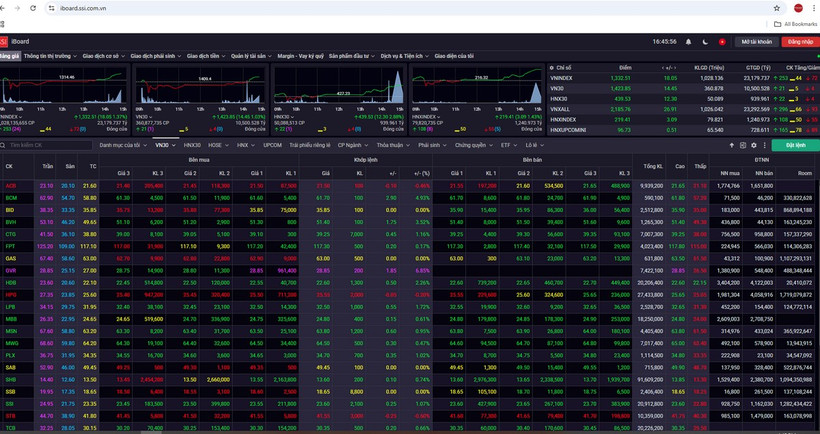The width and height of the screenshot is (820, 434).
Task: Click the Mở tài khoản button
Action: 757,42
